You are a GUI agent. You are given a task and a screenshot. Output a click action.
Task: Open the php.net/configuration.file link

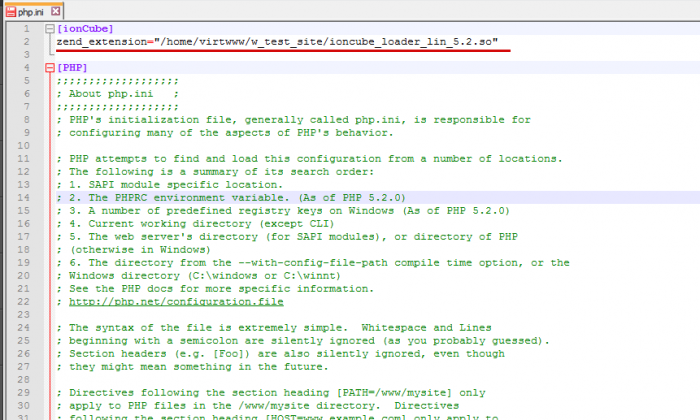176,302
